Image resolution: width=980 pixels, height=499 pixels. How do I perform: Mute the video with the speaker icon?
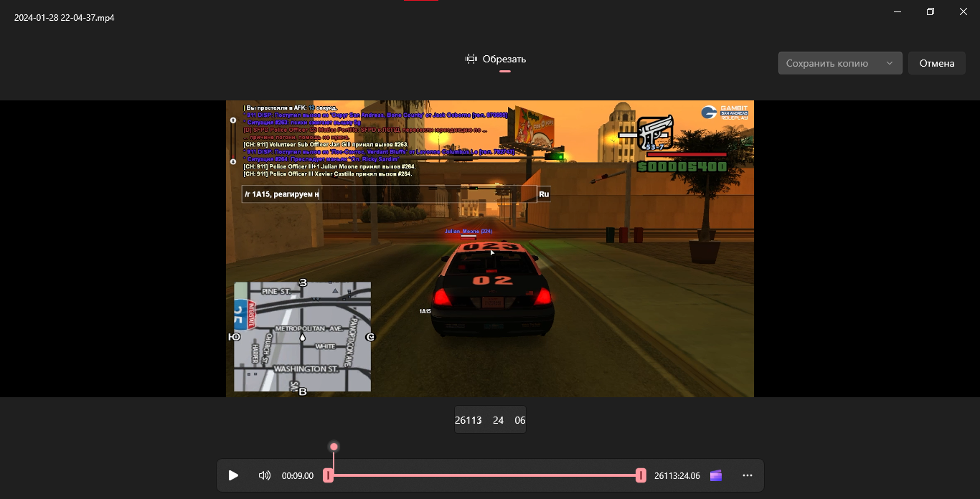264,475
